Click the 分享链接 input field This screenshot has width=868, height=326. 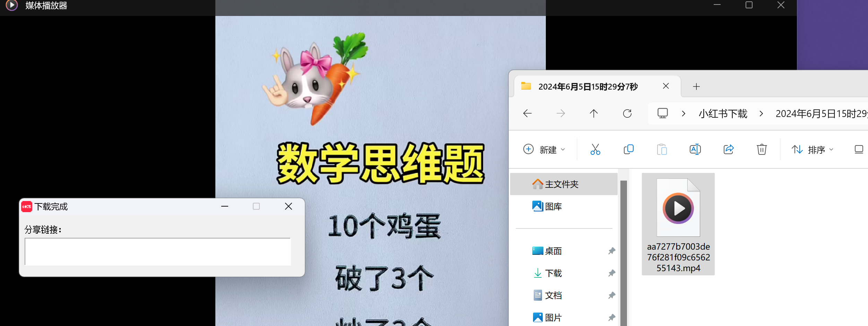(x=158, y=252)
